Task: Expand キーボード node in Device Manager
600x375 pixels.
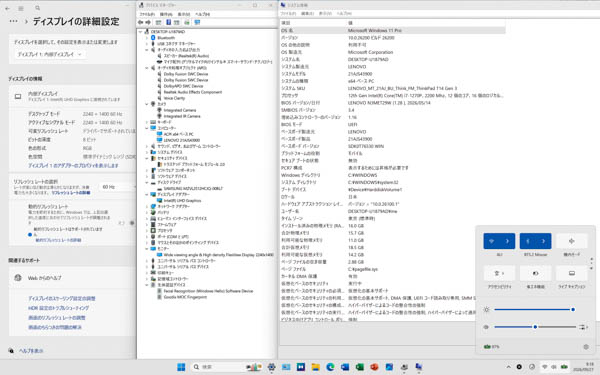Action: pyautogui.click(x=147, y=122)
